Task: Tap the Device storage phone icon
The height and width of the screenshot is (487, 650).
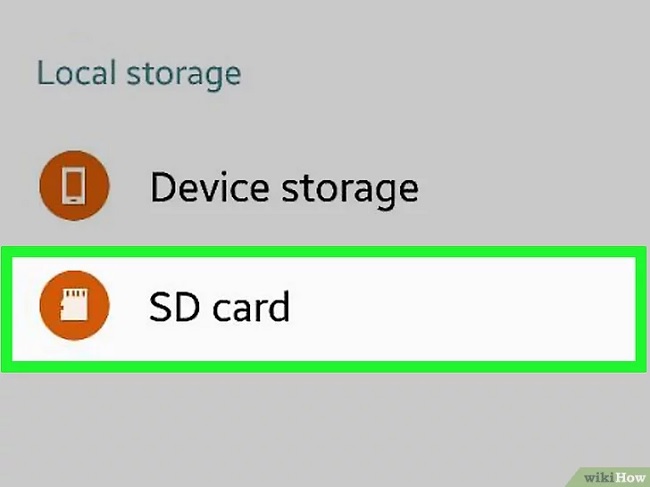Action: [75, 185]
